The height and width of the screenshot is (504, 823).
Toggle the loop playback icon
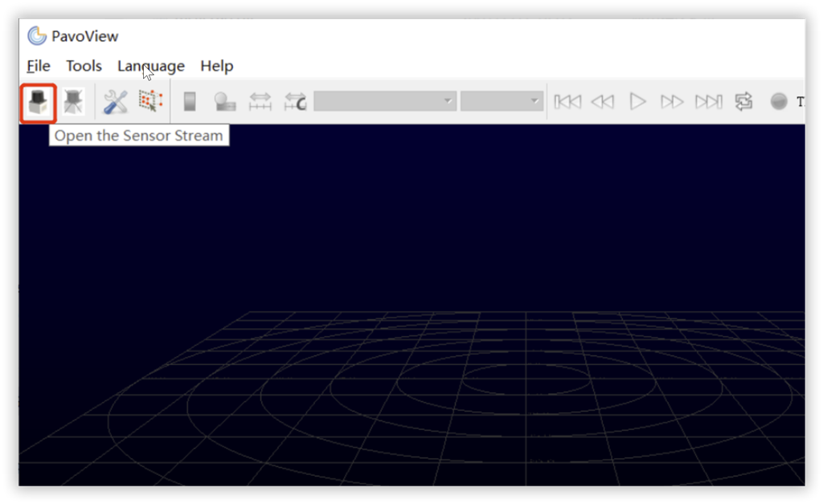click(743, 101)
